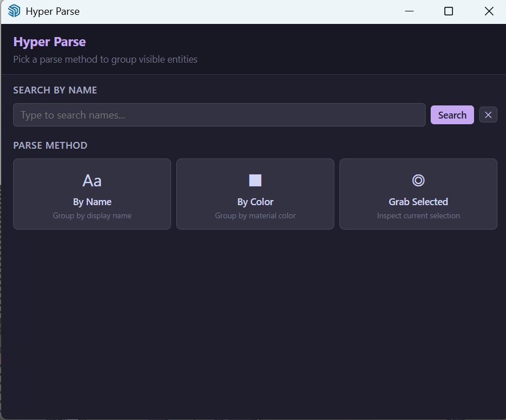Screen dimensions: 506x420
Task: Click the Hyper Parse cube logo in titlebar
Action: click(13, 10)
